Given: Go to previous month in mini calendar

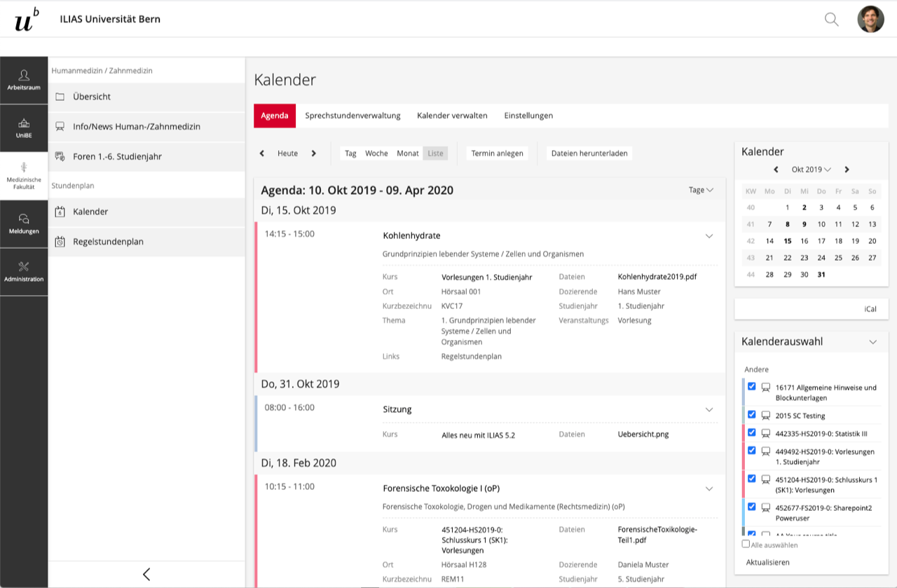Looking at the screenshot, I should click(x=776, y=170).
